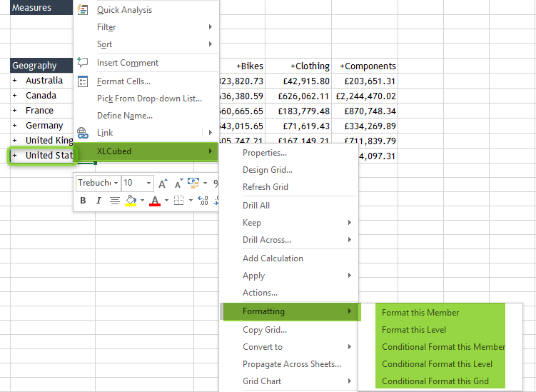
Task: Expand the Australia row
Action: 14,81
